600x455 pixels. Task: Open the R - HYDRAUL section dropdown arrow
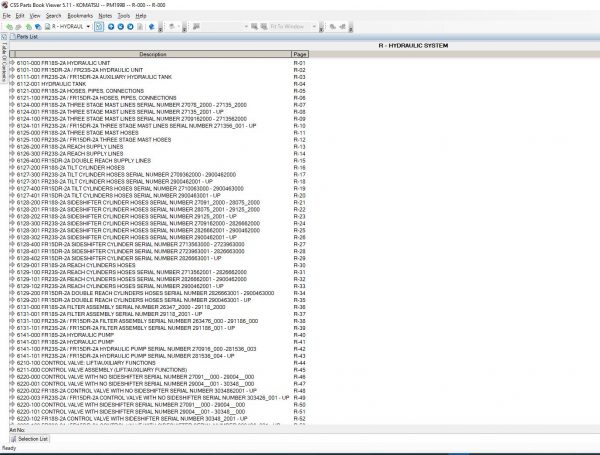[88, 27]
